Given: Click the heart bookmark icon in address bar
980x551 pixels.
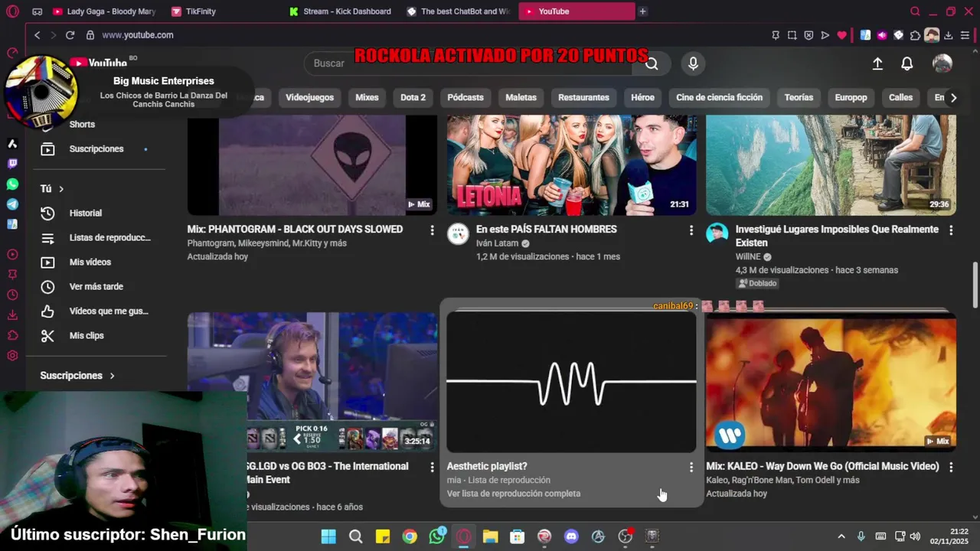Looking at the screenshot, I should tap(841, 35).
